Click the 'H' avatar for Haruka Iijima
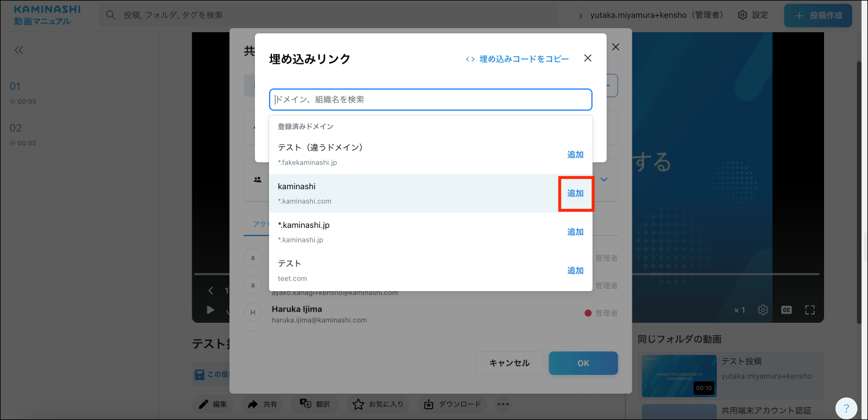Image resolution: width=868 pixels, height=420 pixels. click(253, 313)
